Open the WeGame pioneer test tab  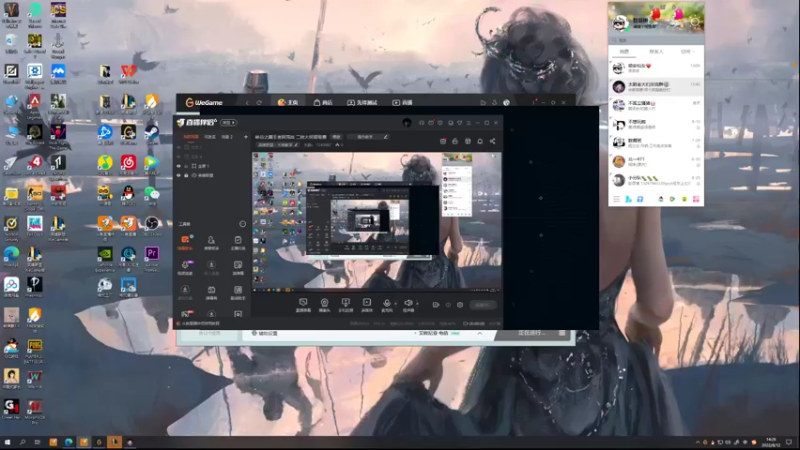pyautogui.click(x=362, y=103)
